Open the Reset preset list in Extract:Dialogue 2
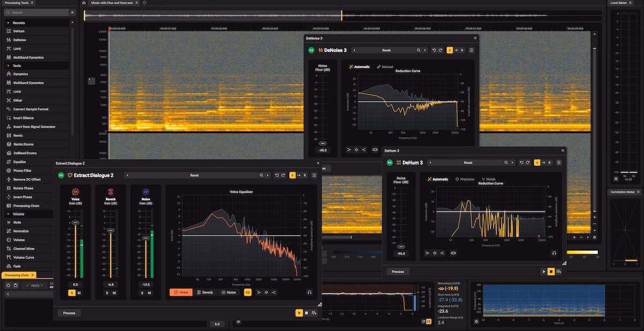 (x=194, y=175)
